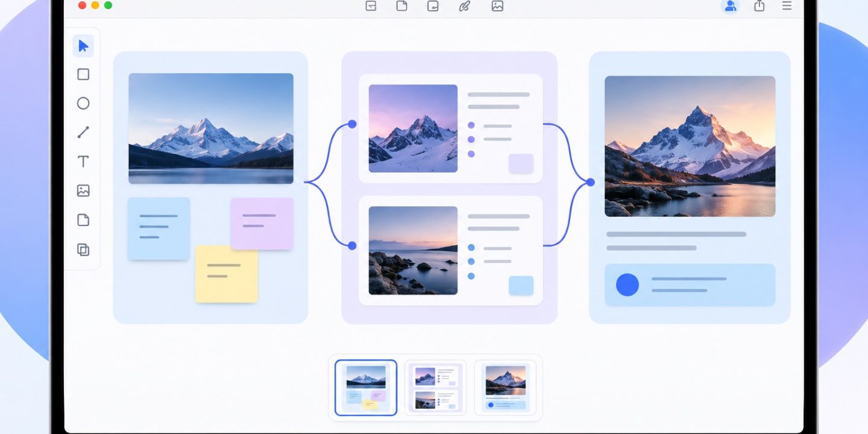Viewport: 868px width, 434px height.
Task: Open the page thumbnail showing two stacked photo cards
Action: tap(435, 388)
